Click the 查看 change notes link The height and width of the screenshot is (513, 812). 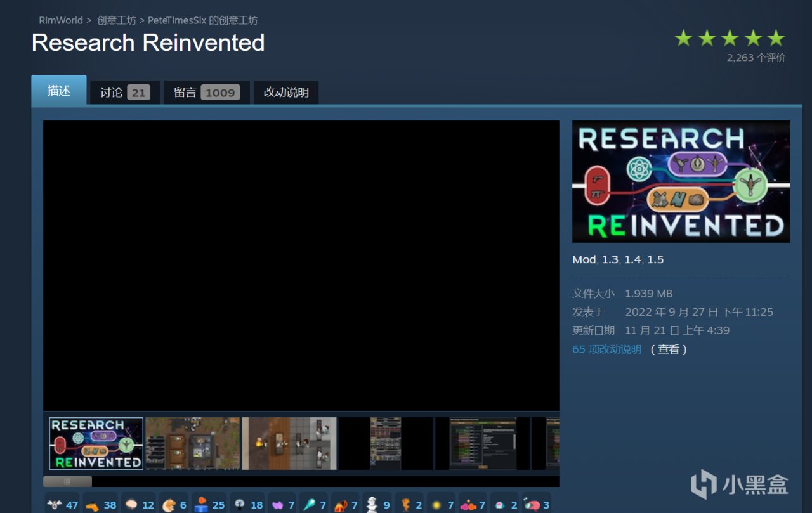pyautogui.click(x=669, y=349)
